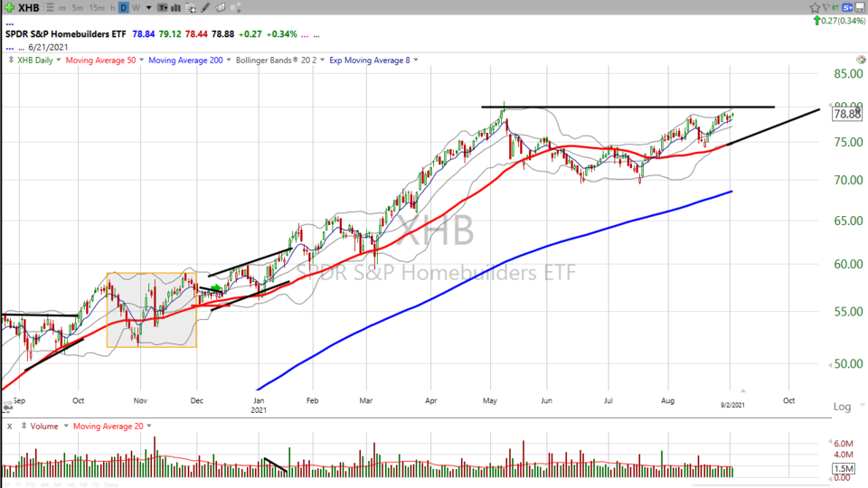Click the blue open price 78.84
Screen dimensions: 868x488
[x=144, y=34]
